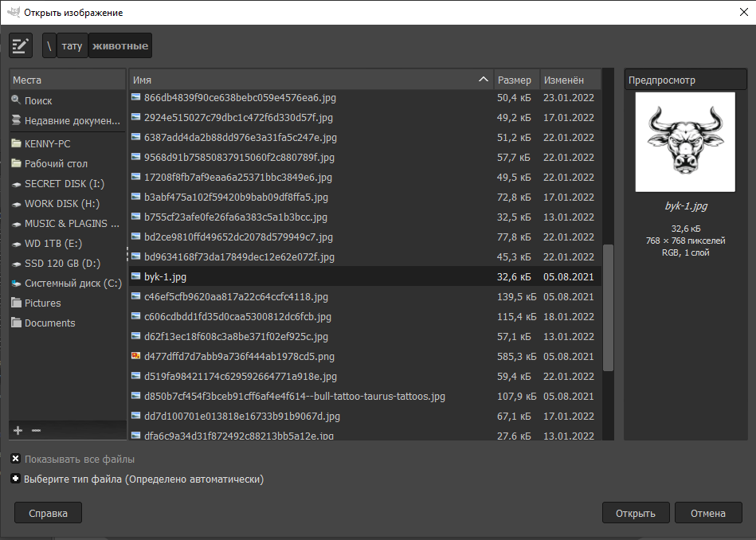Screen dimensions: 756x540
Task: Click the Открыть button
Action: point(636,513)
